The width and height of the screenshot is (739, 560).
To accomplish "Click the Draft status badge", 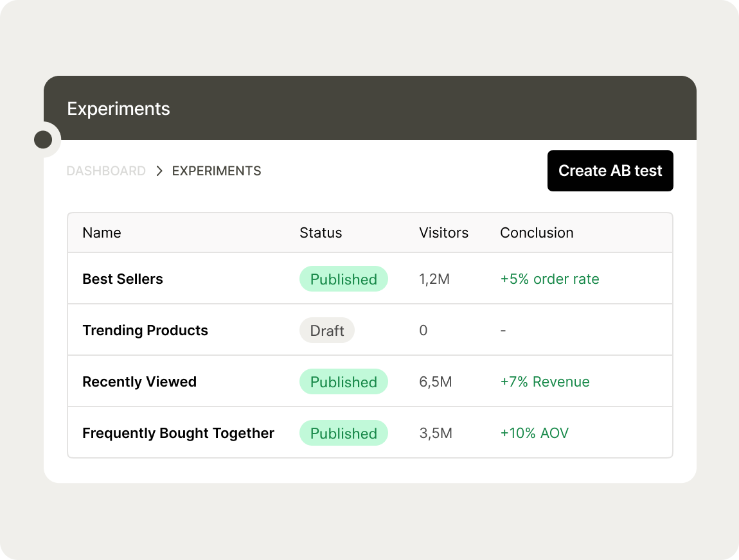I will (x=327, y=331).
